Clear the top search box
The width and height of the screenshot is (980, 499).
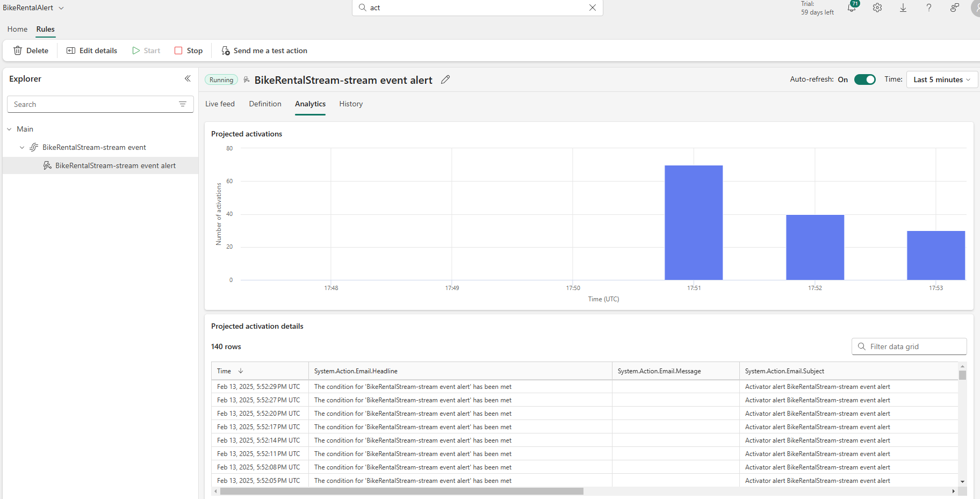point(593,8)
